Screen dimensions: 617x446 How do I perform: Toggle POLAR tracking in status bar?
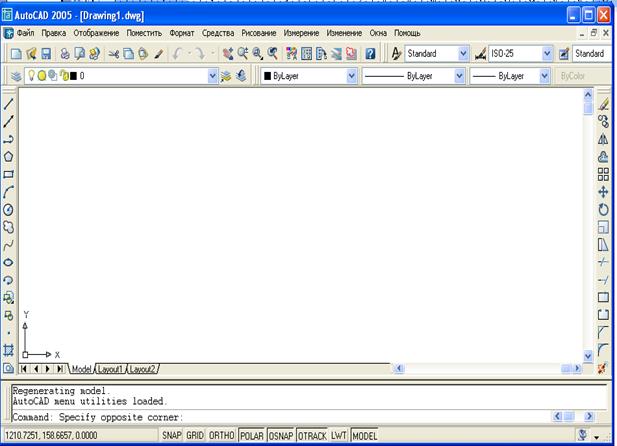[x=252, y=436]
